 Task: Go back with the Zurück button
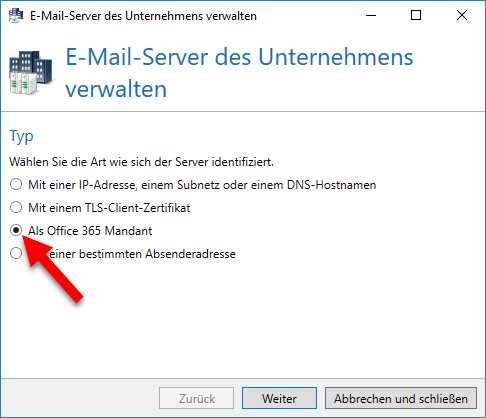coord(197,398)
